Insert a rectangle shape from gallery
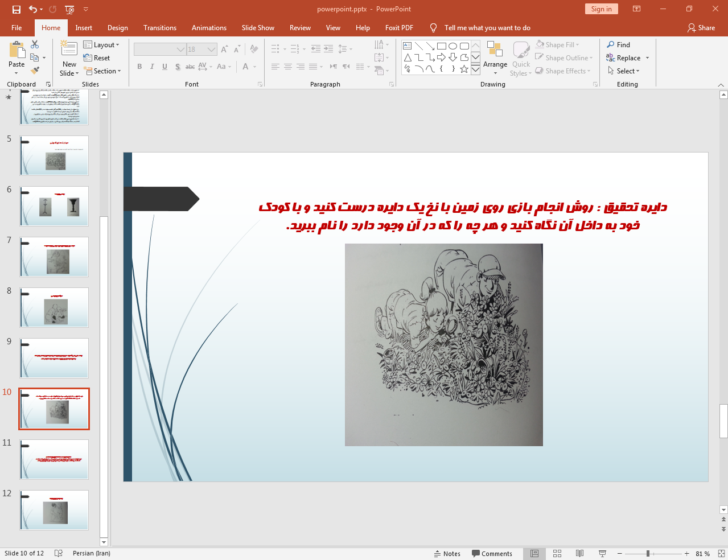This screenshot has width=728, height=560. pyautogui.click(x=442, y=46)
